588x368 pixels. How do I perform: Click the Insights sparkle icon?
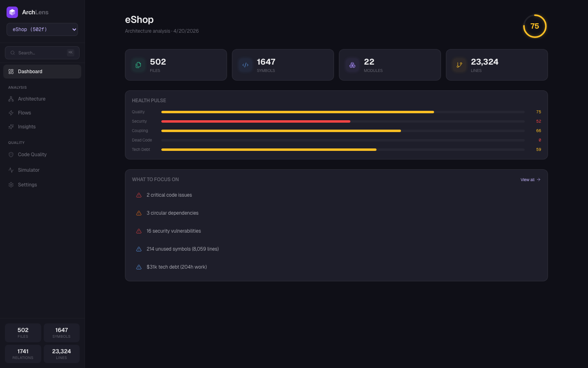tap(11, 126)
